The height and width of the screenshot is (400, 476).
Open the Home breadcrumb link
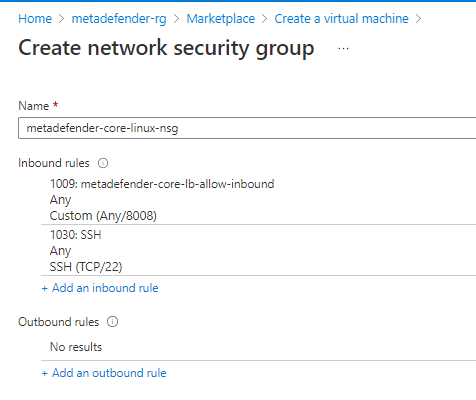35,19
